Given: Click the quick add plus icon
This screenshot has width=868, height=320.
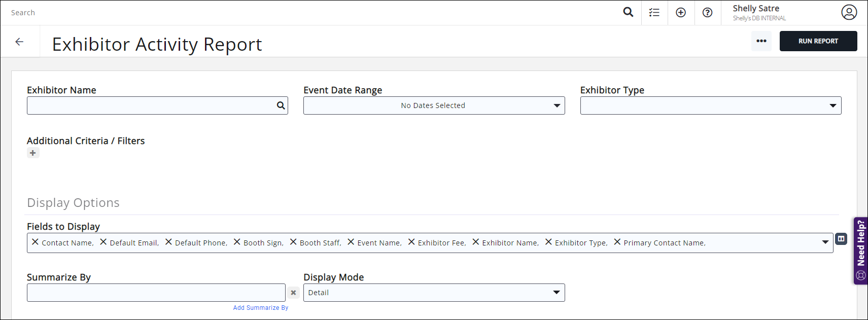Looking at the screenshot, I should point(681,13).
